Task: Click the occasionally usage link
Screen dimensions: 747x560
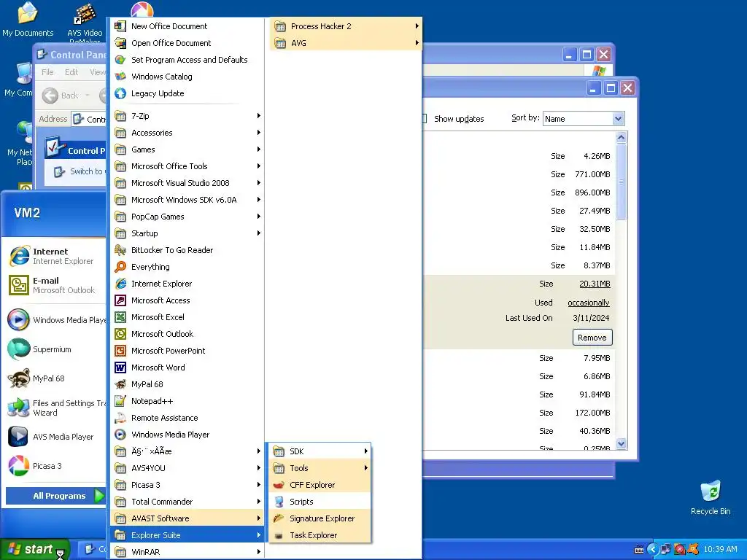Action: click(589, 303)
